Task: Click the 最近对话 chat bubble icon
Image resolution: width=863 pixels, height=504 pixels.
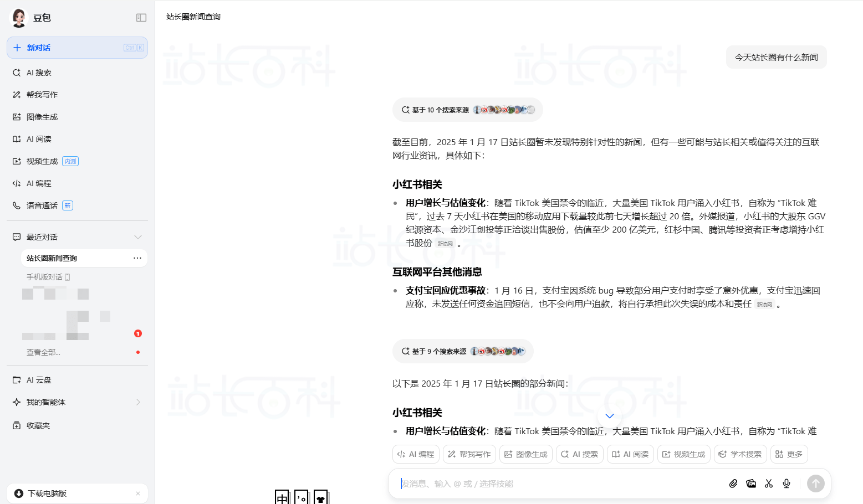Action: (x=17, y=237)
